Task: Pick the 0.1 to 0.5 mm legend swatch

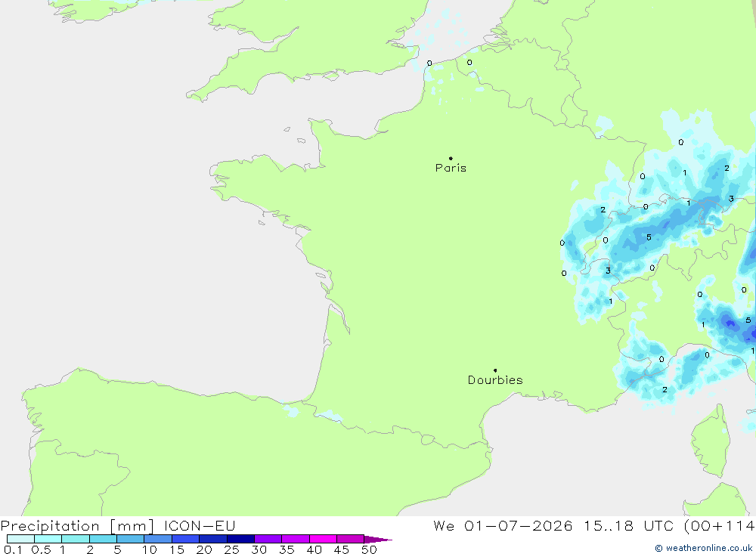Action: coord(20,539)
